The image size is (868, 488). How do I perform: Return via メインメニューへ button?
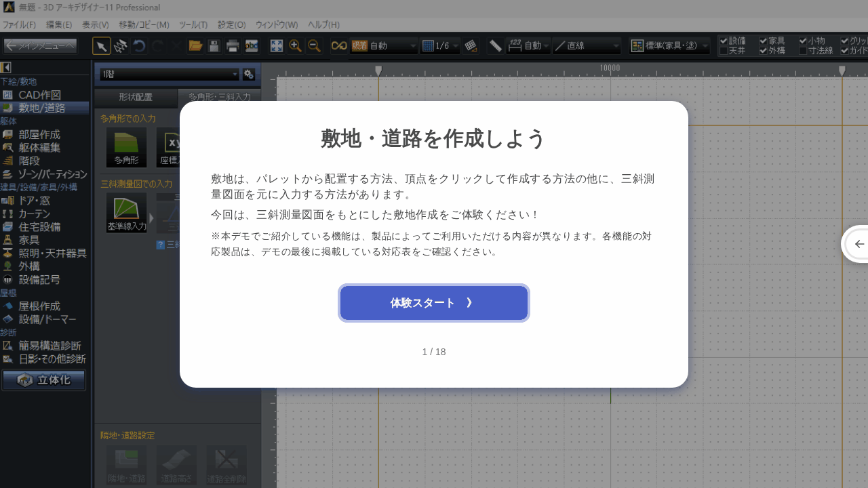[x=40, y=46]
